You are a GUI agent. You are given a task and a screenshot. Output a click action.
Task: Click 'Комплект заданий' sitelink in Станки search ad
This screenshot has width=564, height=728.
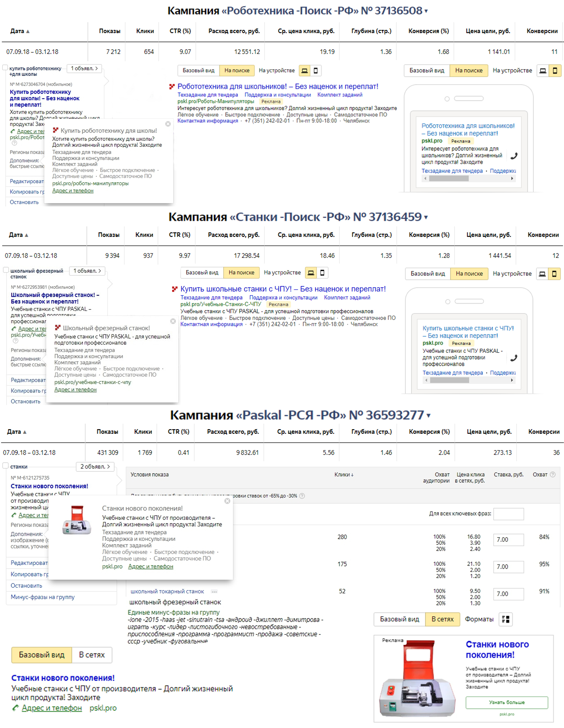coord(347,298)
